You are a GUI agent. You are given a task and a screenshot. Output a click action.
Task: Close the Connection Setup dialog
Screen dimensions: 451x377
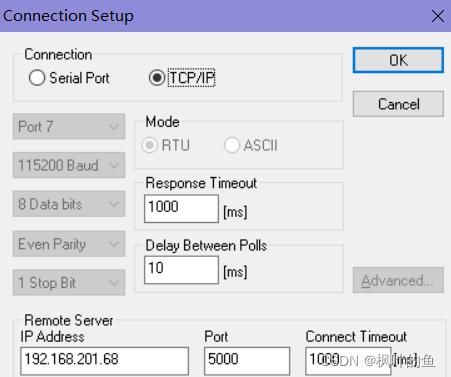(x=438, y=16)
